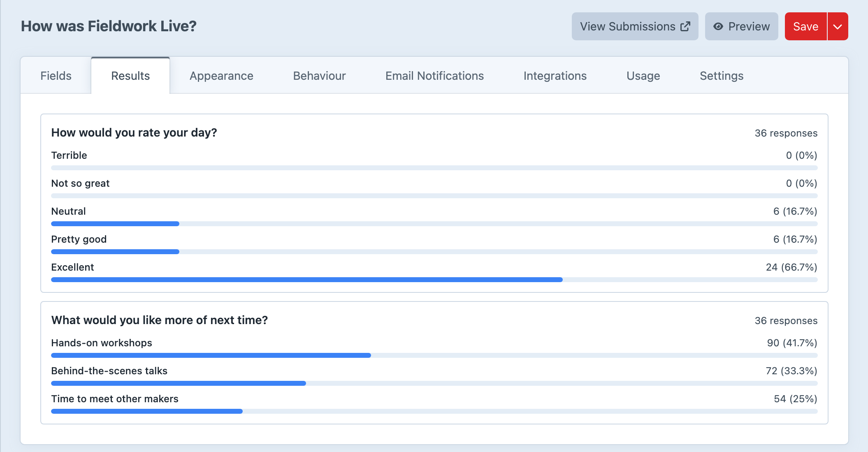The height and width of the screenshot is (452, 868).
Task: Click the heading "How would you rate your day?"
Action: click(134, 132)
